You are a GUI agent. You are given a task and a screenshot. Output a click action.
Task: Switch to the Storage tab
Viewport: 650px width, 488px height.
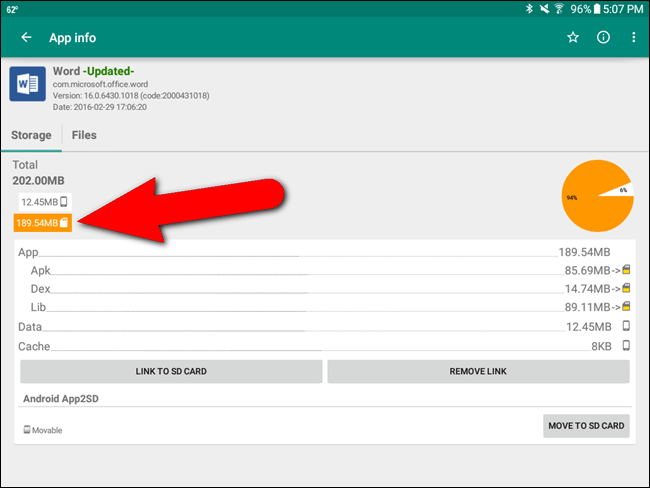pyautogui.click(x=32, y=135)
